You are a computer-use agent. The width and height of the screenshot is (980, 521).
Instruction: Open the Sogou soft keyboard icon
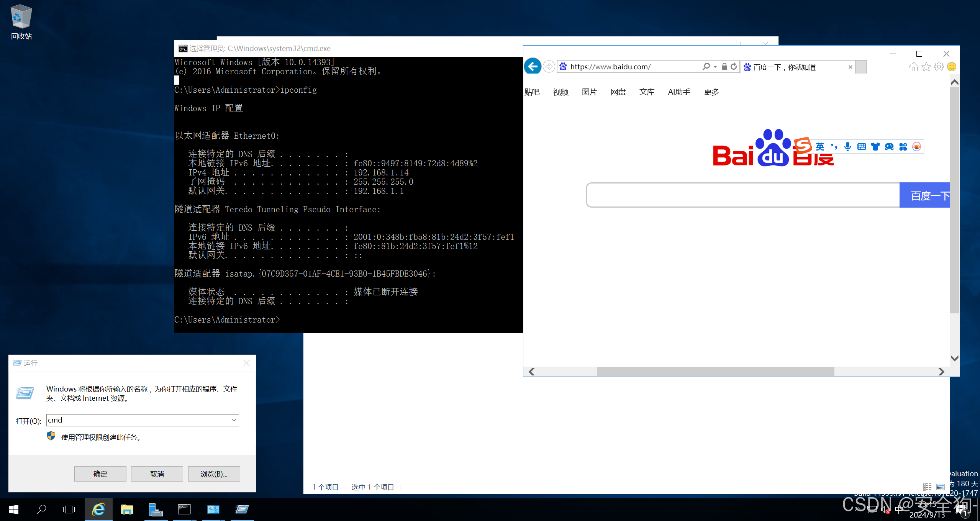pyautogui.click(x=861, y=146)
